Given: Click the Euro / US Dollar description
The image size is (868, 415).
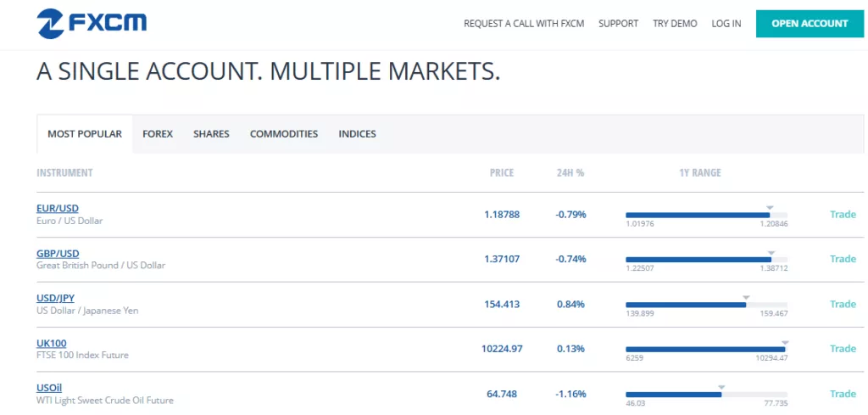Looking at the screenshot, I should click(70, 221).
